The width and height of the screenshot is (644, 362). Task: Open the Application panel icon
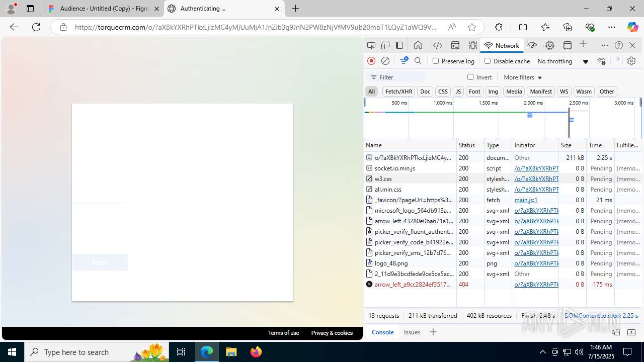coord(568,45)
